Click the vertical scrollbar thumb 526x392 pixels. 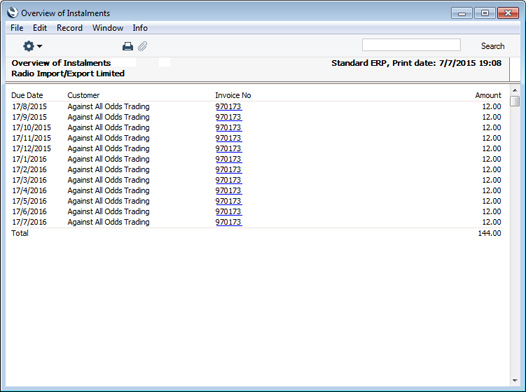[515, 101]
